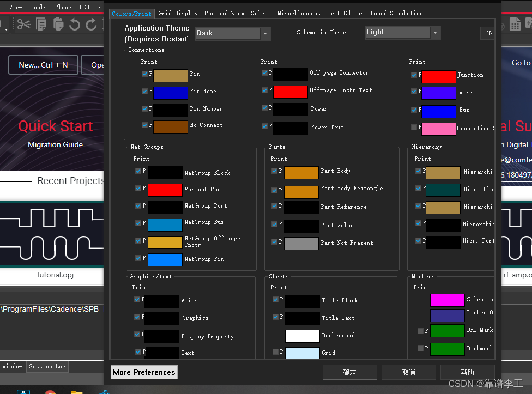Open the View menu in main window
Screen dimensions: 532x394
coord(16,7)
